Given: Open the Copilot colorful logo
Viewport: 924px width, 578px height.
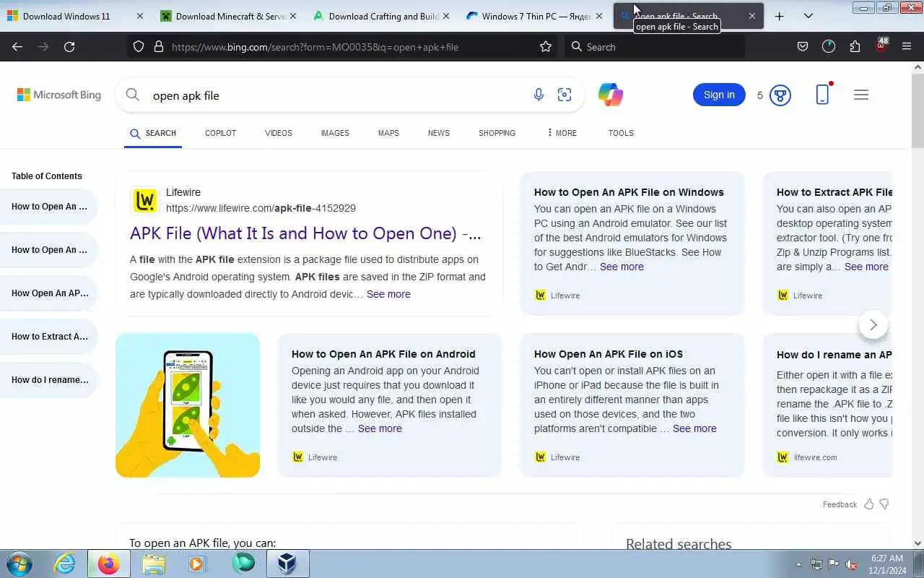Looking at the screenshot, I should [611, 95].
